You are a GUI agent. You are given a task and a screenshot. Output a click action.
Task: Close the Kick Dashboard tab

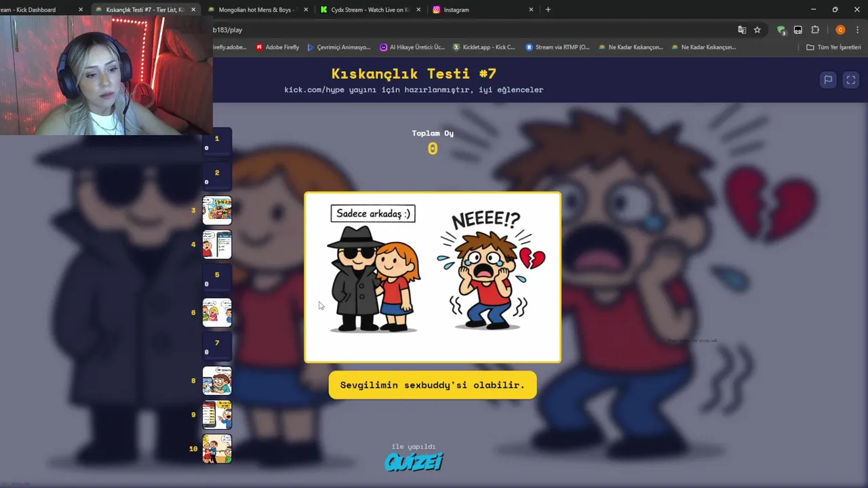pyautogui.click(x=81, y=9)
